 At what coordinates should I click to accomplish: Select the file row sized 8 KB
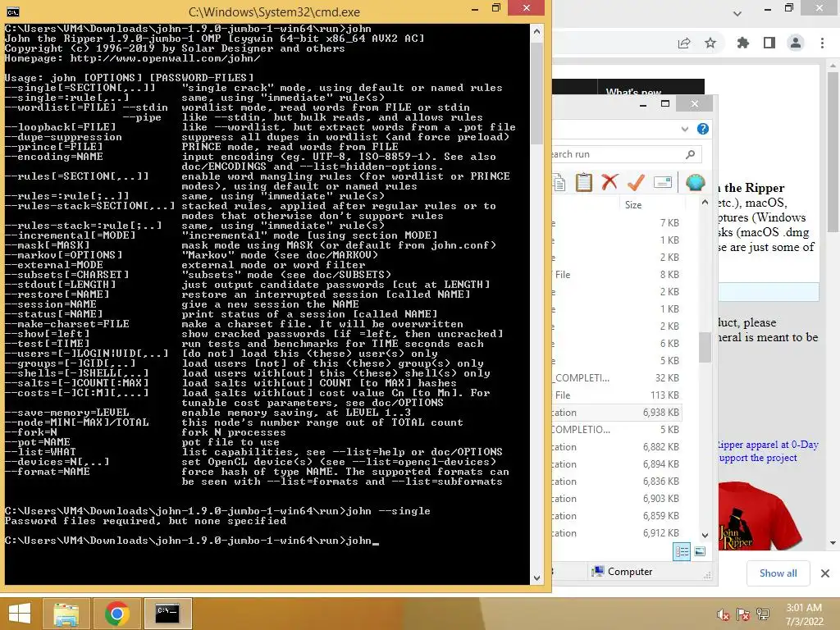click(617, 275)
